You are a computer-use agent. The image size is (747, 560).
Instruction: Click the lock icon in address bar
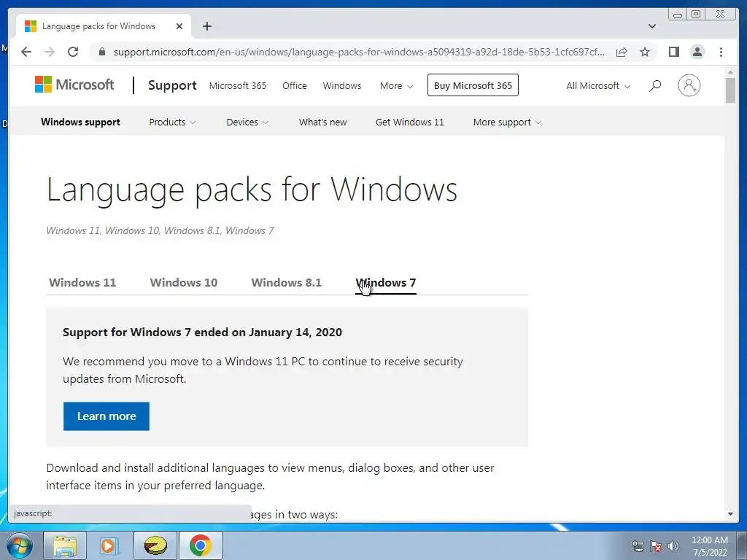tap(101, 52)
